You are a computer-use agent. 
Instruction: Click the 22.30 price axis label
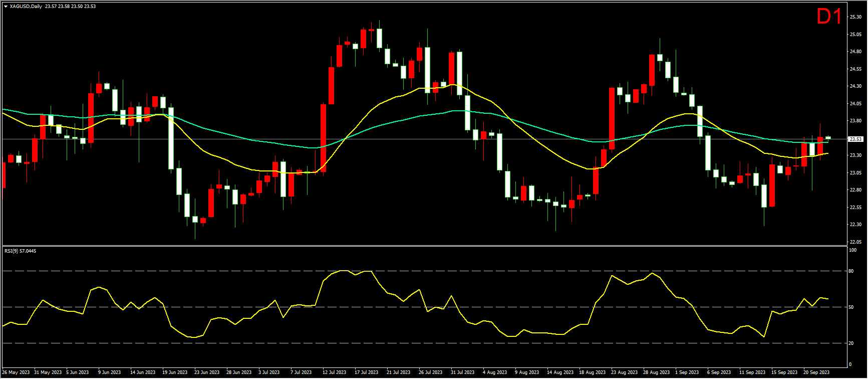coord(855,225)
